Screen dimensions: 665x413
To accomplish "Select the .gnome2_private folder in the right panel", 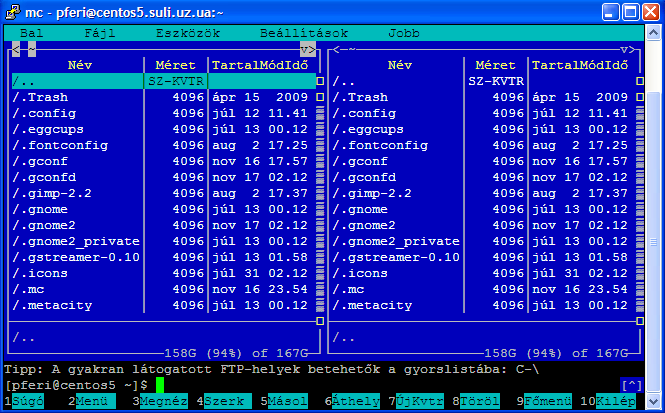I will (396, 241).
